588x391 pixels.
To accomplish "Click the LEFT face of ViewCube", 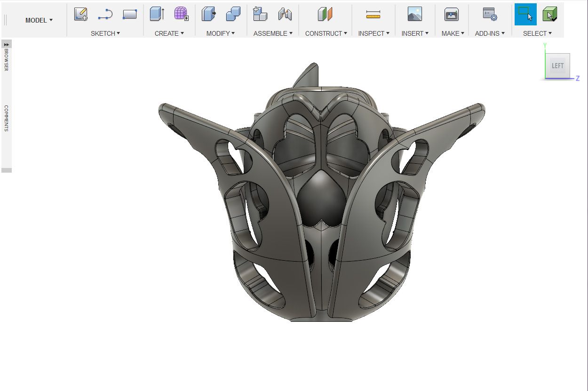I will tap(557, 66).
